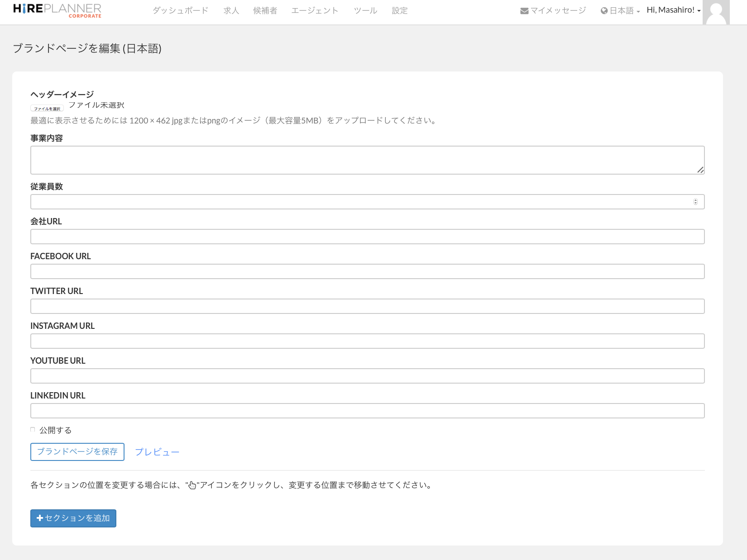
Task: Click the resize handle of 事業内容 textarea
Action: (700, 170)
